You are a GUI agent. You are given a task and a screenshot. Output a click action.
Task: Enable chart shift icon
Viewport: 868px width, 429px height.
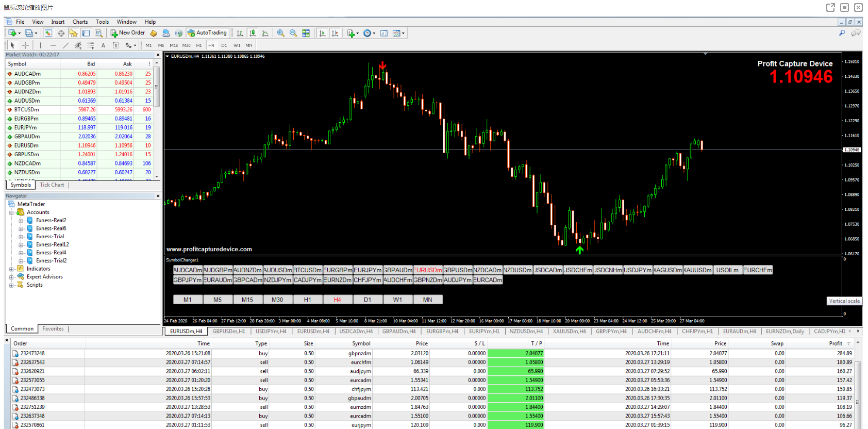(335, 33)
